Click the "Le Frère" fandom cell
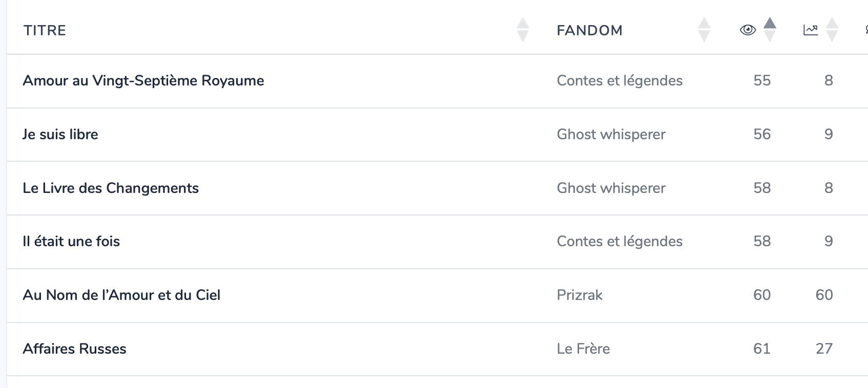Image resolution: width=868 pixels, height=388 pixels. click(583, 349)
